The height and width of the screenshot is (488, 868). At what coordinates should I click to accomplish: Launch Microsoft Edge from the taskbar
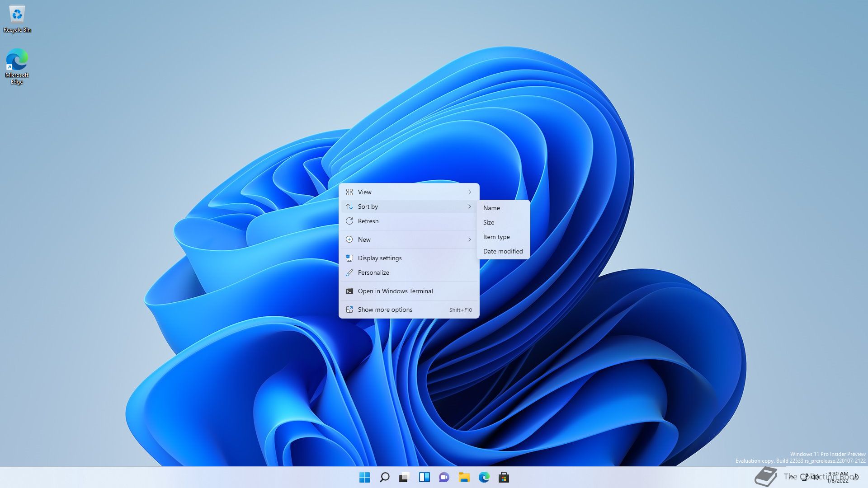pos(484,477)
